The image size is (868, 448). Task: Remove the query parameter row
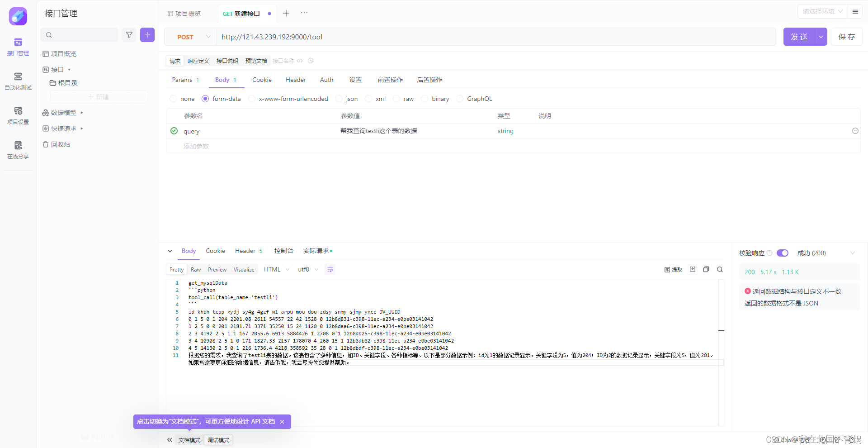coord(855,131)
